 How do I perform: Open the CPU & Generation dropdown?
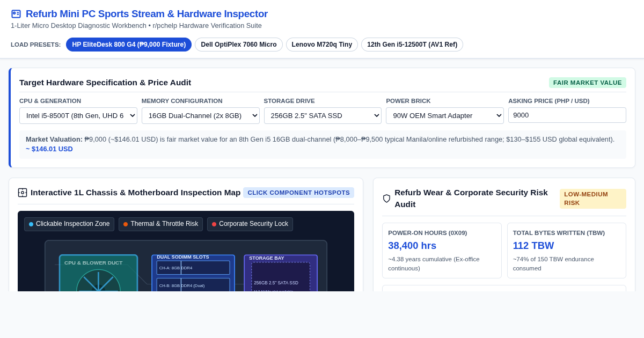pyautogui.click(x=78, y=115)
